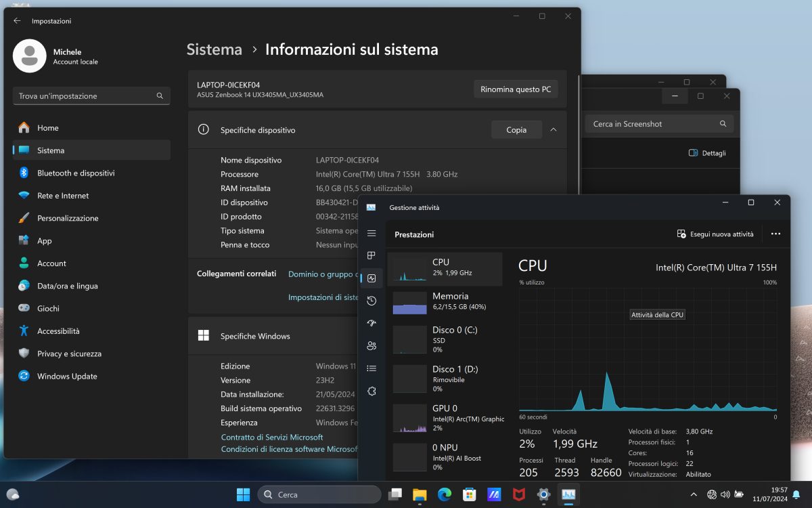The height and width of the screenshot is (508, 812).
Task: Click Sistema in the breadcrumb header
Action: [x=214, y=49]
